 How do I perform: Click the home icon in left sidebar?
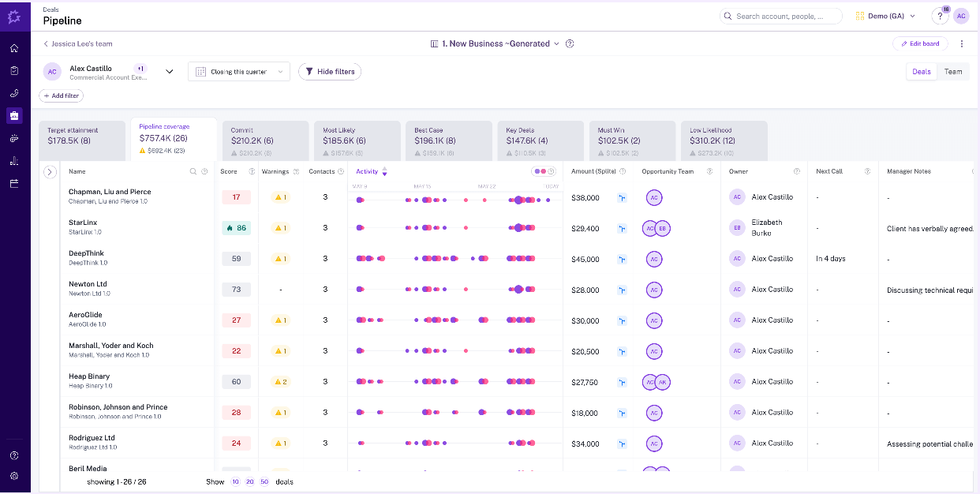[x=14, y=48]
